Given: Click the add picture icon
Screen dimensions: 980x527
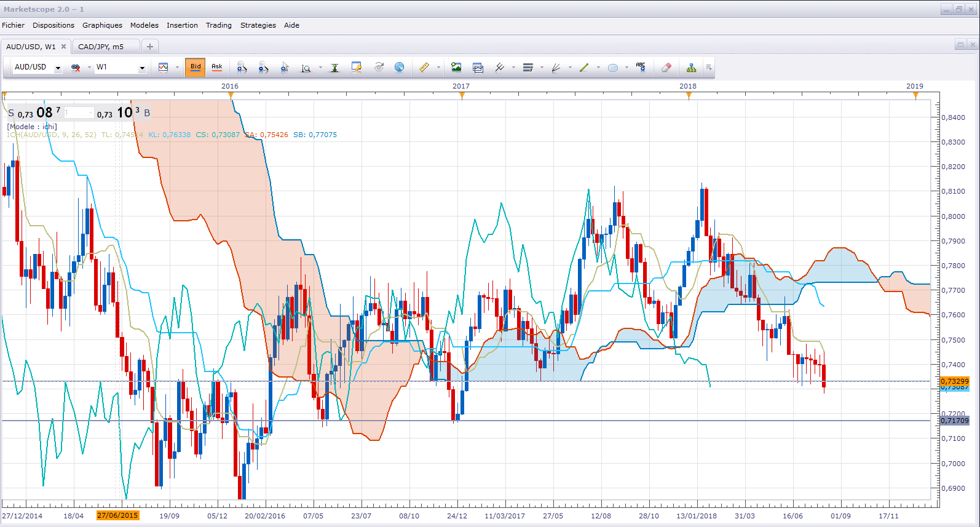Looking at the screenshot, I should [456, 67].
